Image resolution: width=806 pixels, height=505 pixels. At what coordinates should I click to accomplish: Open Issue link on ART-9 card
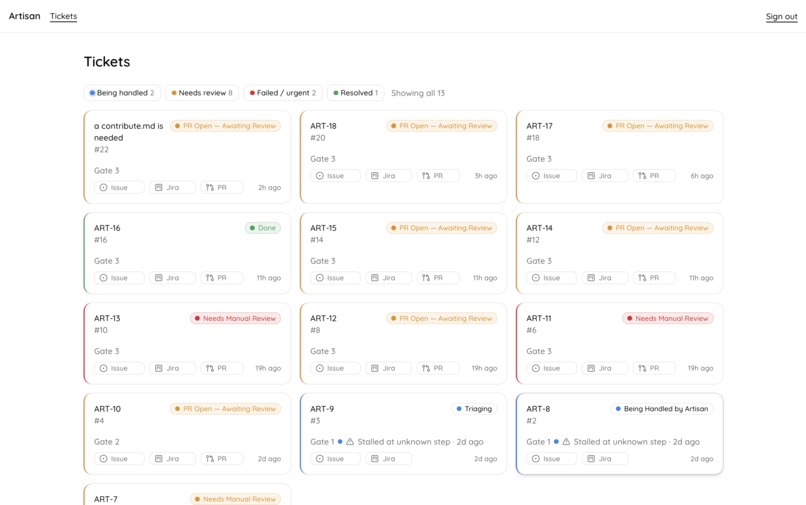(335, 459)
